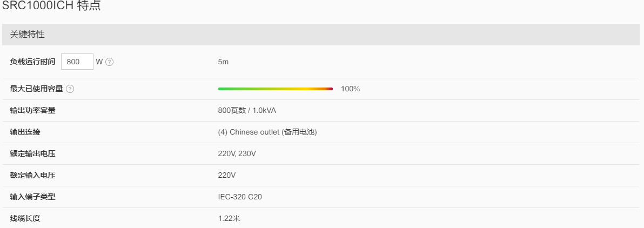Click the capacity usage gradient bar
Screen dimensions: 644x228
[x=275, y=89]
